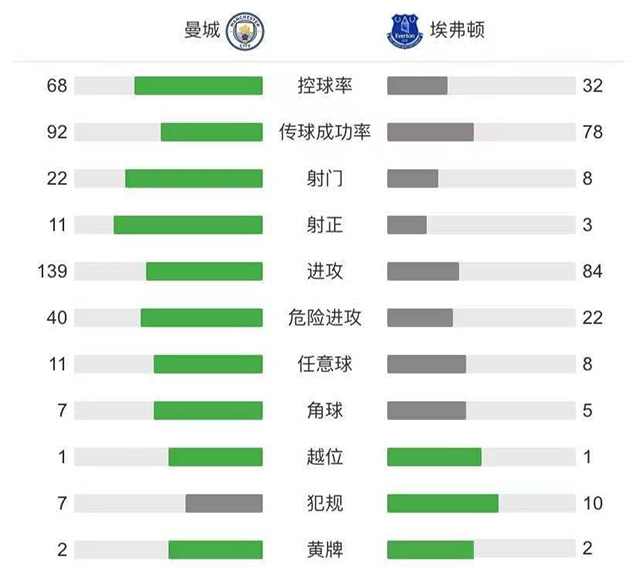Click the 危险进攻 dangerous attacks label
The width and height of the screenshot is (640, 567).
325,318
